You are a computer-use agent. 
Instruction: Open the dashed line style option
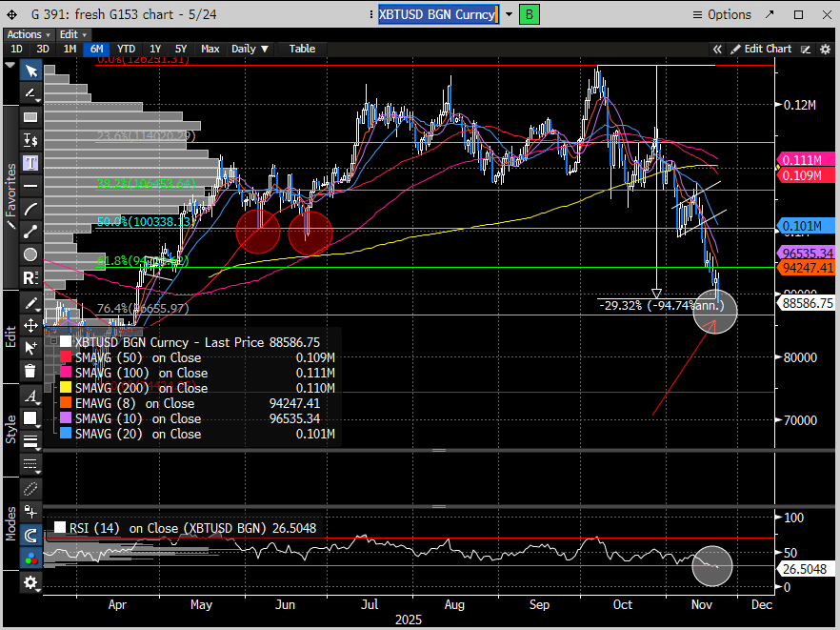(x=30, y=463)
